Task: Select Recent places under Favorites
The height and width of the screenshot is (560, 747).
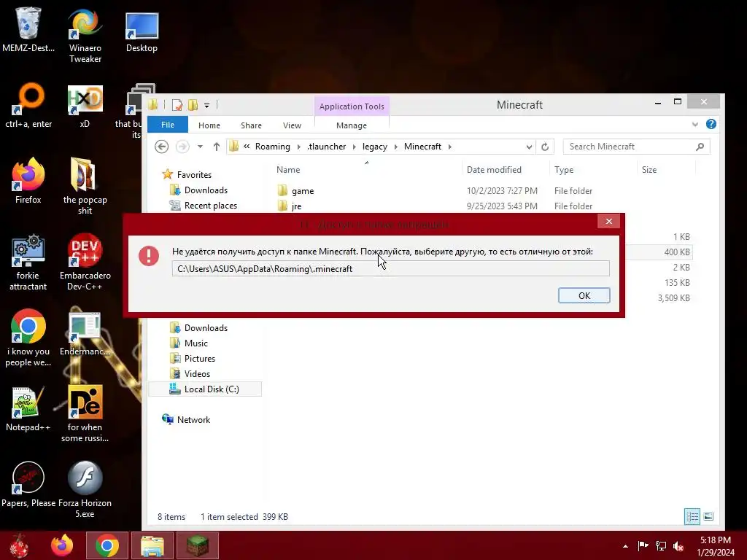Action: 204,205
